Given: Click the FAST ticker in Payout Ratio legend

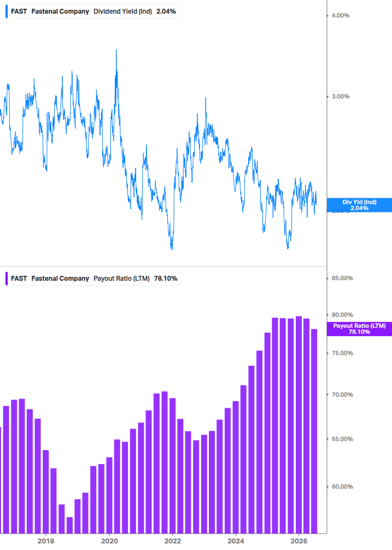Looking at the screenshot, I should 19,279.
